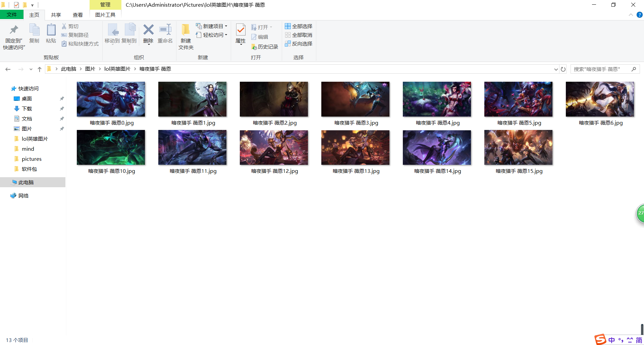Select thumbnail 暗夜猎手 薇恩10.jpg
Screen dimensions: 644x345
[x=111, y=147]
